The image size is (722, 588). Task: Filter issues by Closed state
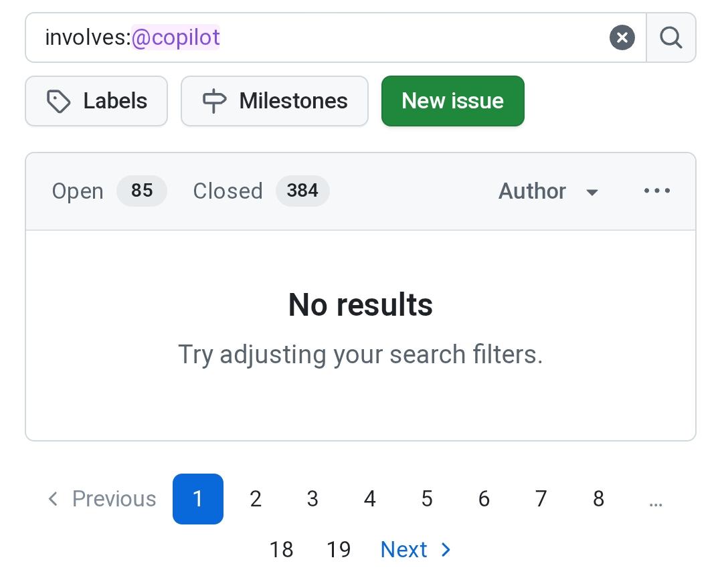pyautogui.click(x=228, y=191)
